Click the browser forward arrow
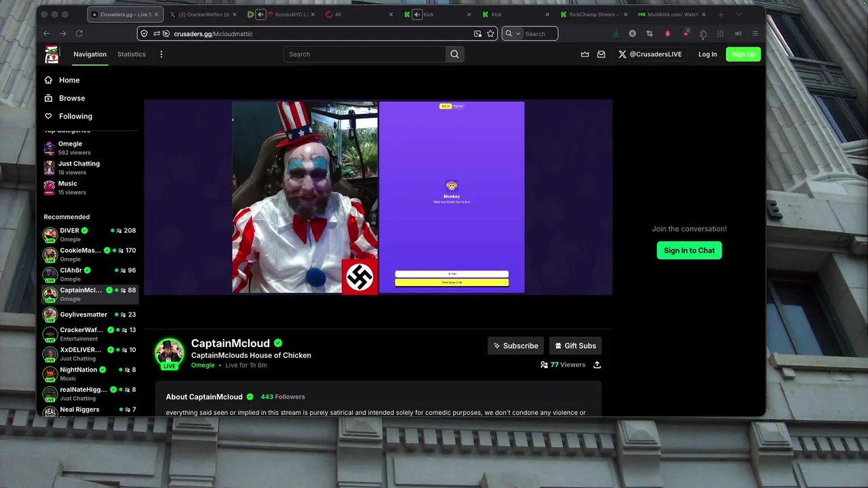 point(62,33)
